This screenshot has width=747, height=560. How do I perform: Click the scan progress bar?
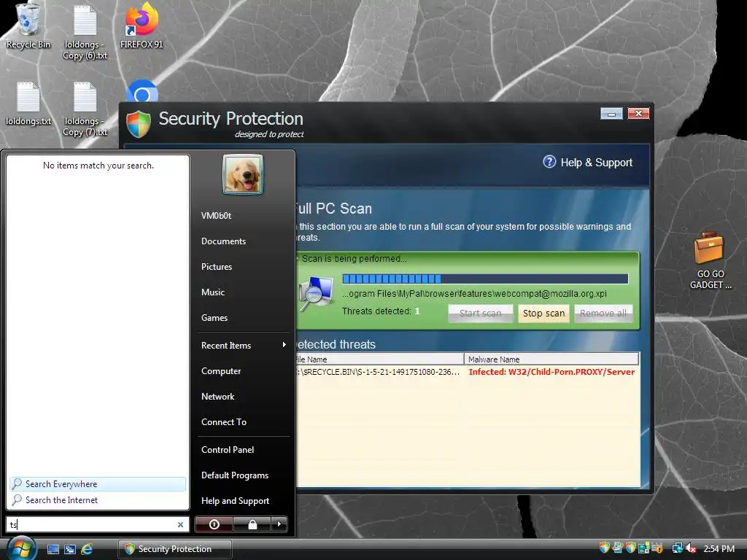tap(485, 279)
